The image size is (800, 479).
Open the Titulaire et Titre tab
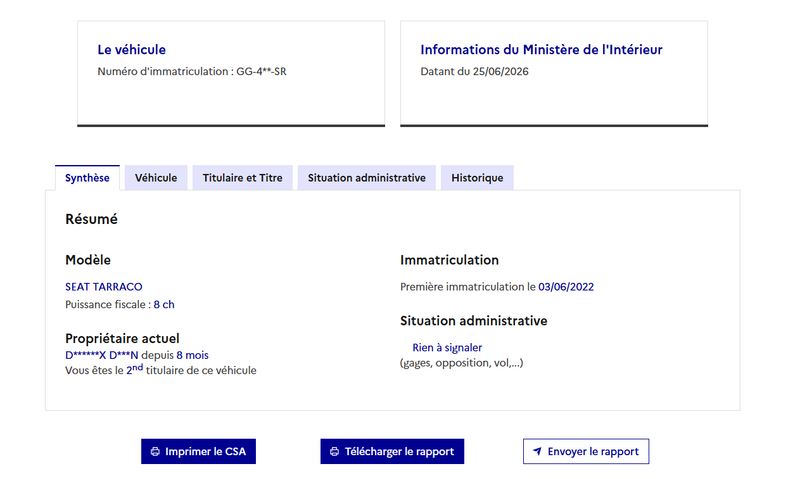coord(242,178)
